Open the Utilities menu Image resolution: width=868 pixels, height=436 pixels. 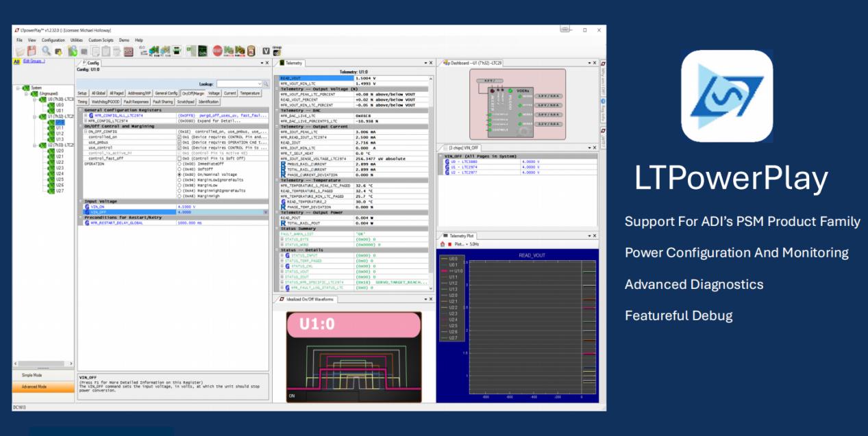pyautogui.click(x=77, y=40)
